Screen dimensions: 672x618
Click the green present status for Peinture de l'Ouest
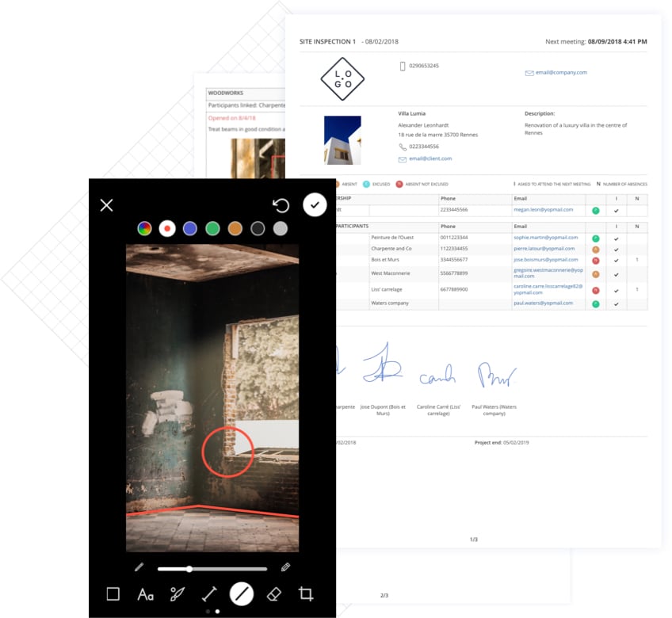(x=596, y=238)
